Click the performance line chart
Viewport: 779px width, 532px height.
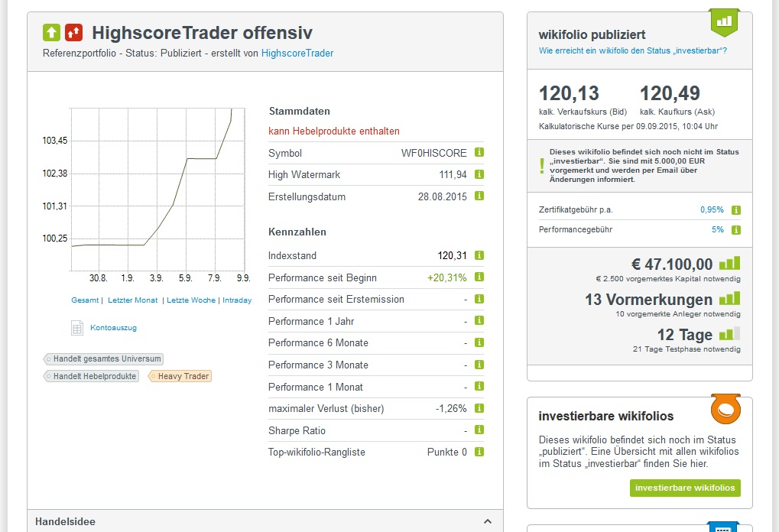(158, 190)
